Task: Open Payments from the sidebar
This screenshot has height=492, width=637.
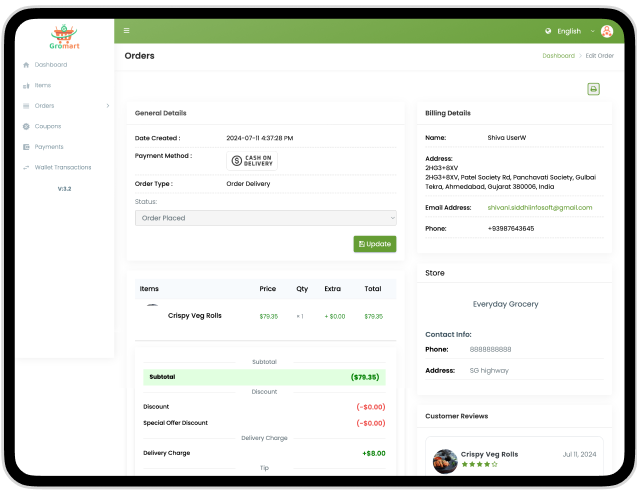Action: [x=48, y=147]
